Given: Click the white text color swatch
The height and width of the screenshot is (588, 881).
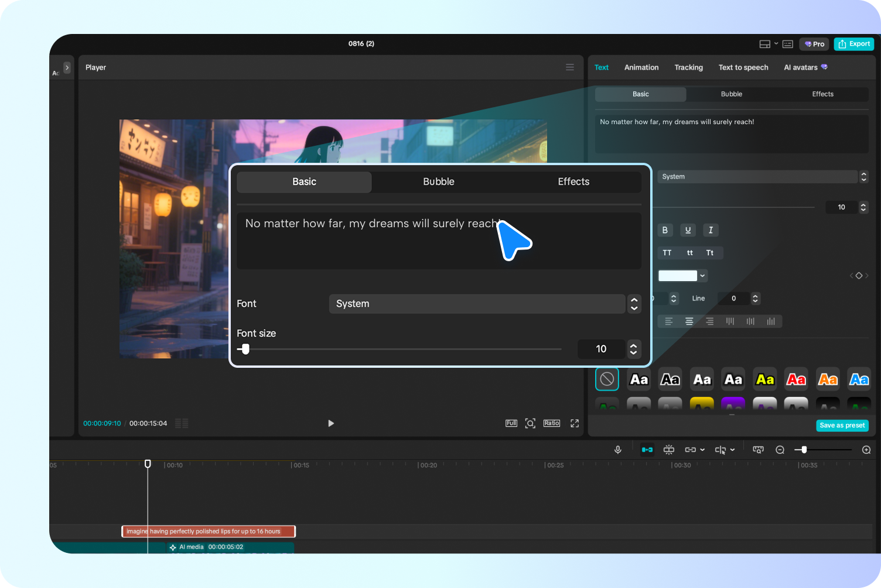Looking at the screenshot, I should pos(678,276).
